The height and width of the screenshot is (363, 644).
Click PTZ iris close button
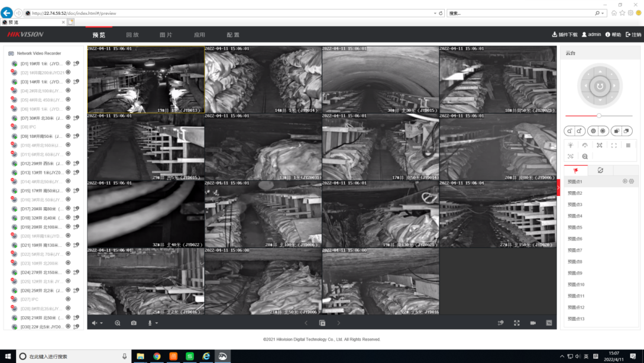pos(616,131)
